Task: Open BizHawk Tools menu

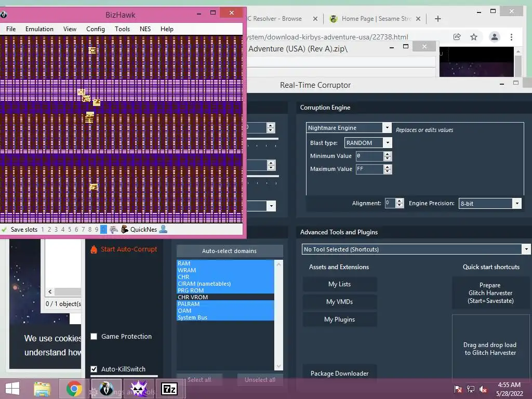Action: [x=122, y=29]
